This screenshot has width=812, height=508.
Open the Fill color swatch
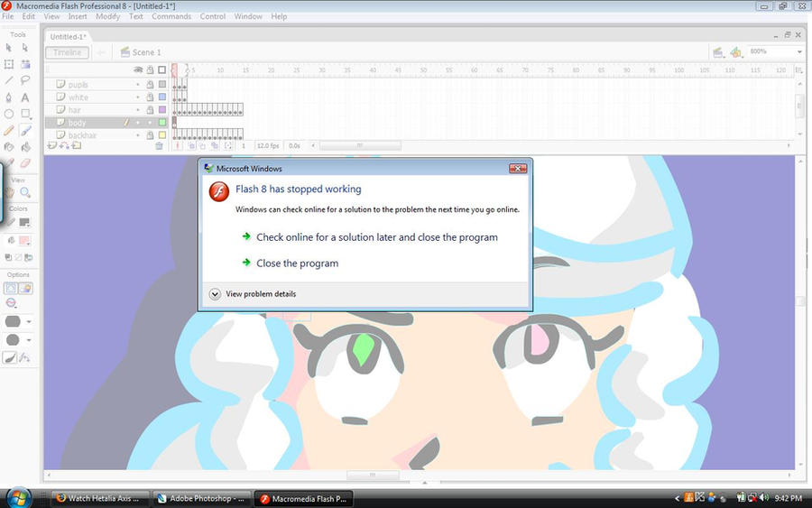tap(24, 241)
